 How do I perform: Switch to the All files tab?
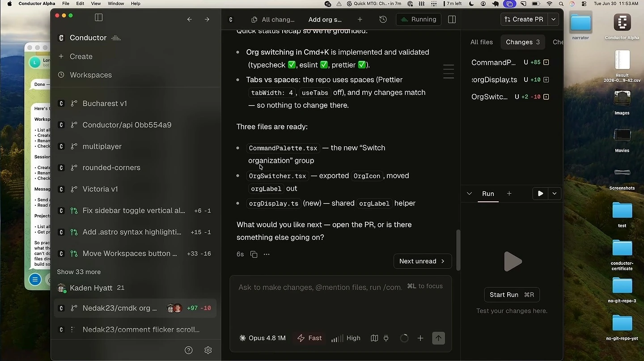(482, 42)
